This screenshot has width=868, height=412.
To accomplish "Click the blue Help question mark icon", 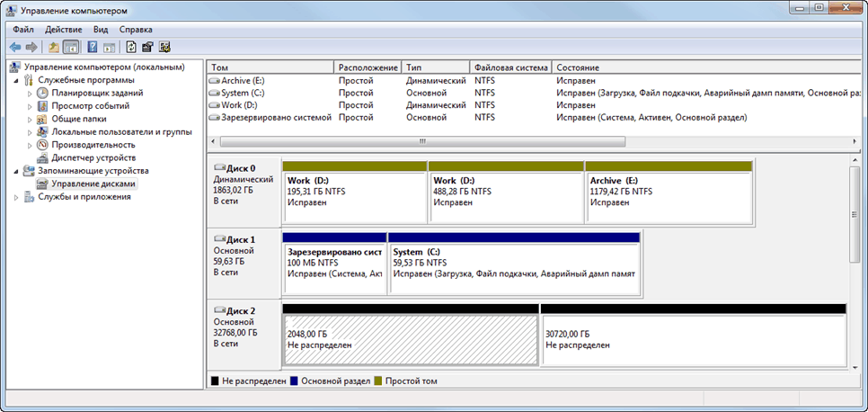I will (93, 47).
